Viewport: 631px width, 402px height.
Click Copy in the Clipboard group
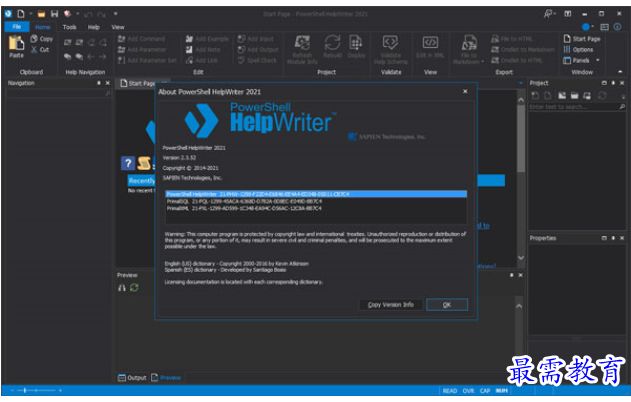pos(42,39)
